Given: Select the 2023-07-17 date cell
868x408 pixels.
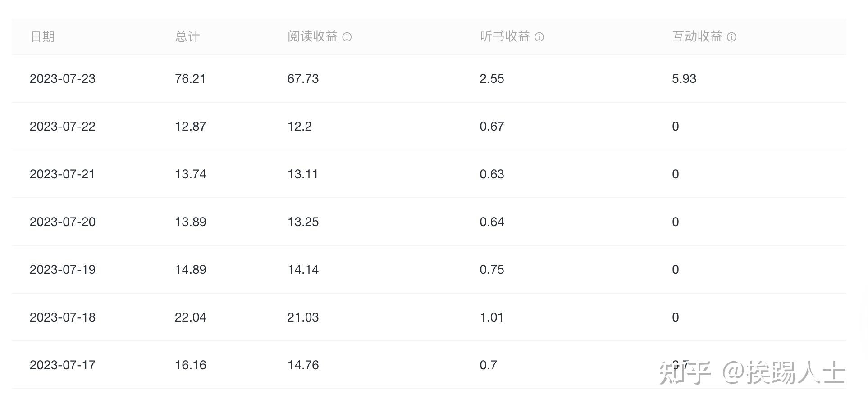Looking at the screenshot, I should [63, 365].
